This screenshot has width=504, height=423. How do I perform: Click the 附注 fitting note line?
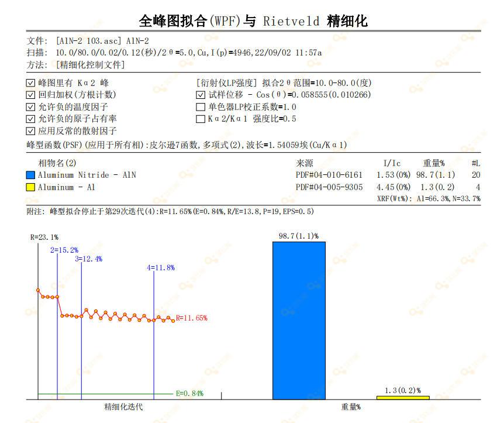coord(170,211)
